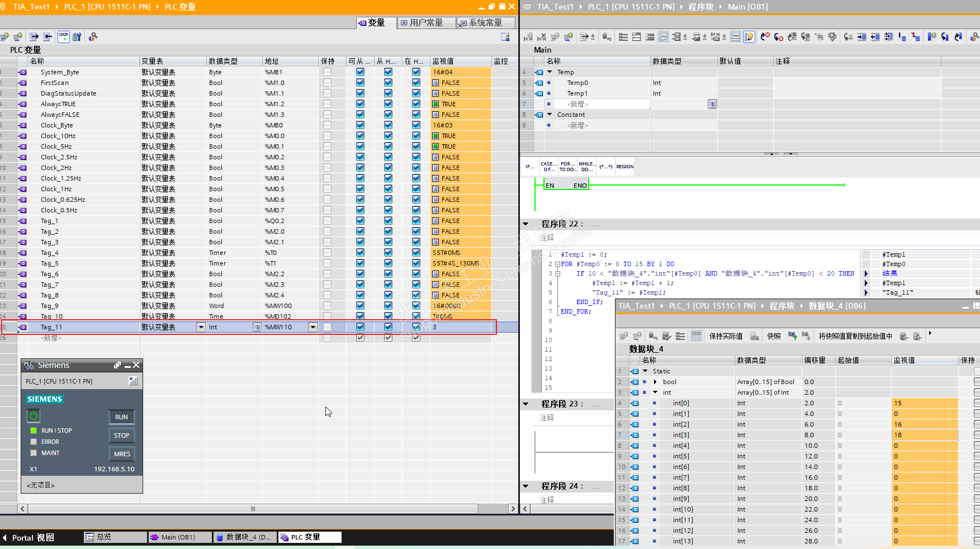Click the horizontal scrollbar of PLC variable table
Screen dimensions: 980x549
[253, 509]
